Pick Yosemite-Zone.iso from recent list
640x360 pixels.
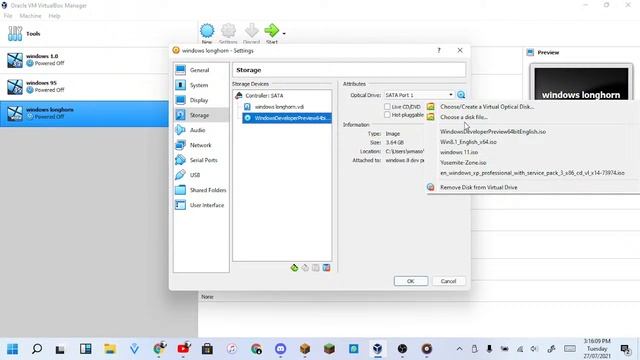coord(463,162)
